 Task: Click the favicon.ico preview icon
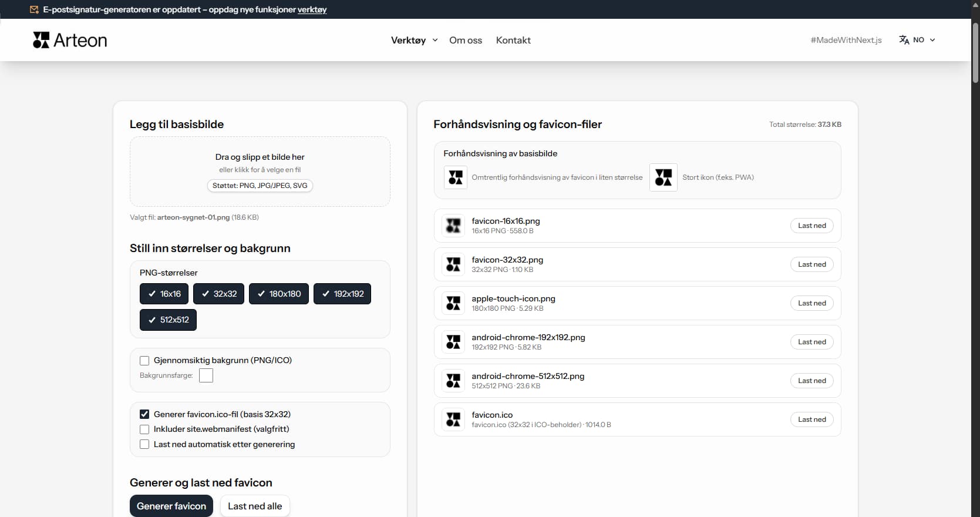tap(453, 419)
